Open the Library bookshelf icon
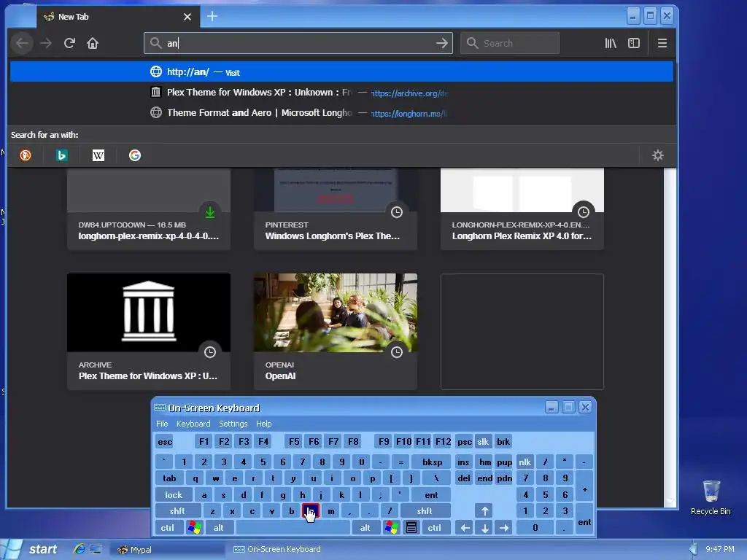 611,43
